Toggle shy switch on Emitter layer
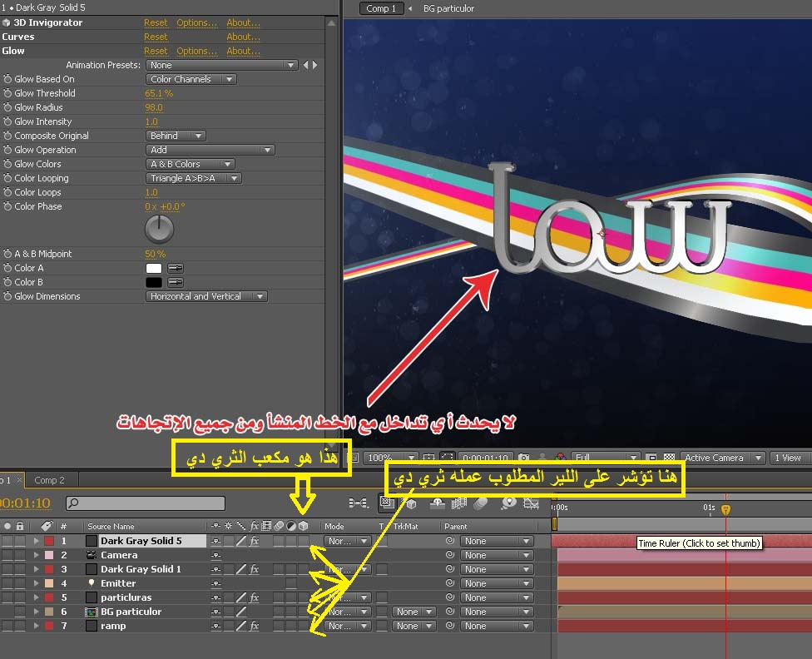Screen dimensions: 812x659 tap(216, 583)
